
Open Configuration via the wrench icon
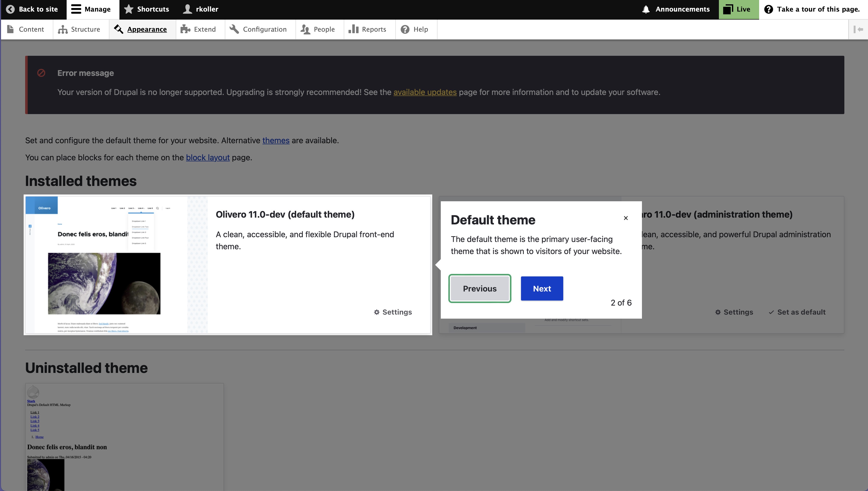234,29
